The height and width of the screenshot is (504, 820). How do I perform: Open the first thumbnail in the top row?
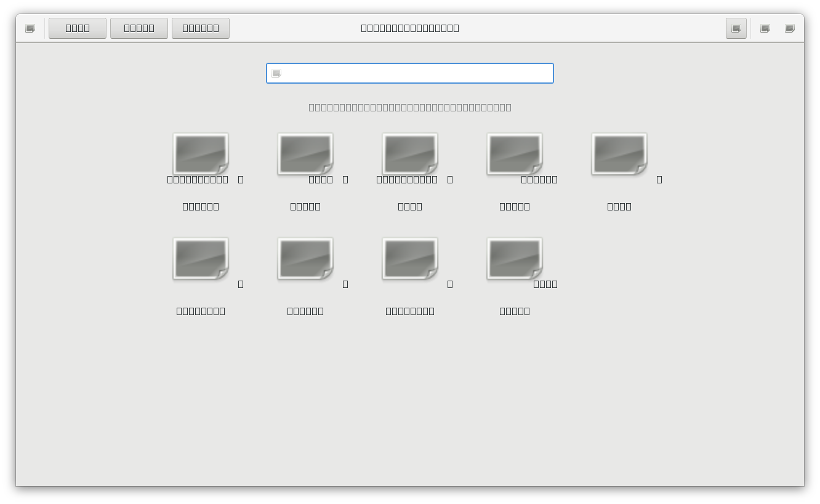coord(201,154)
